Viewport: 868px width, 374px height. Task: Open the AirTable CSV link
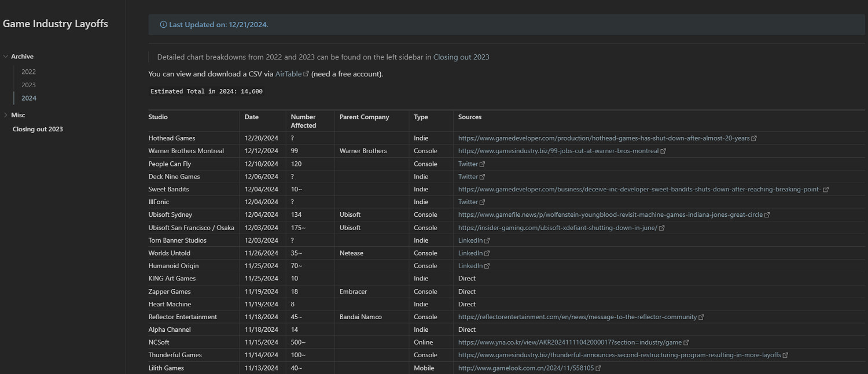pyautogui.click(x=288, y=74)
